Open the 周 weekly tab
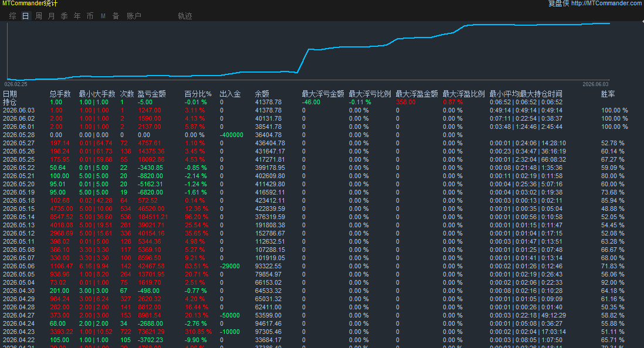Viewport: 644px width, 348px height. (x=39, y=16)
